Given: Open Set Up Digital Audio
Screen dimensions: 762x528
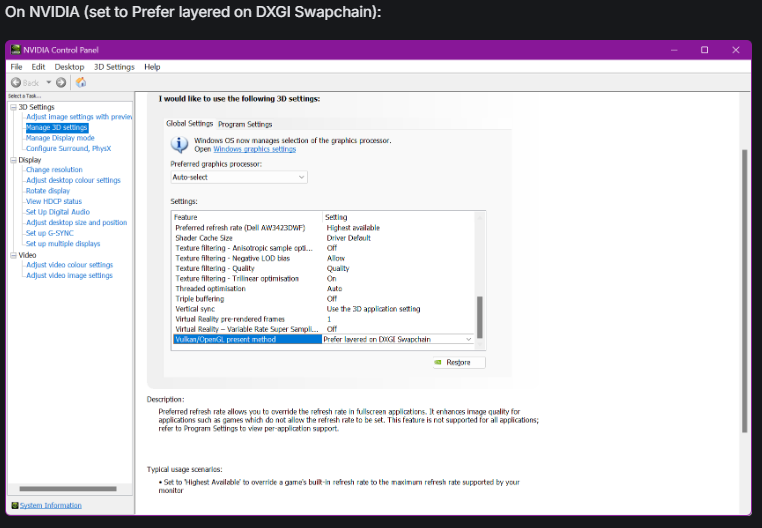Looking at the screenshot, I should [58, 212].
